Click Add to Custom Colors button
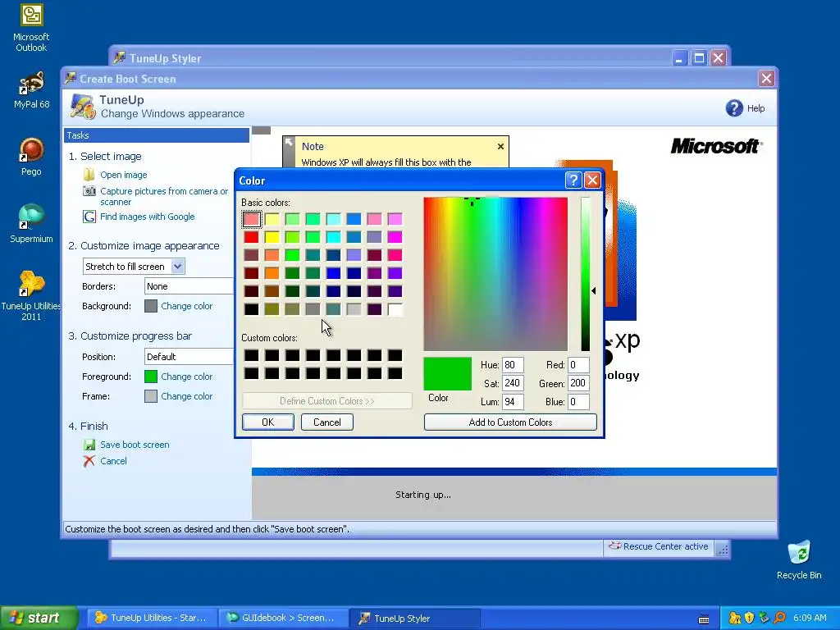This screenshot has width=840, height=630. 510,422
